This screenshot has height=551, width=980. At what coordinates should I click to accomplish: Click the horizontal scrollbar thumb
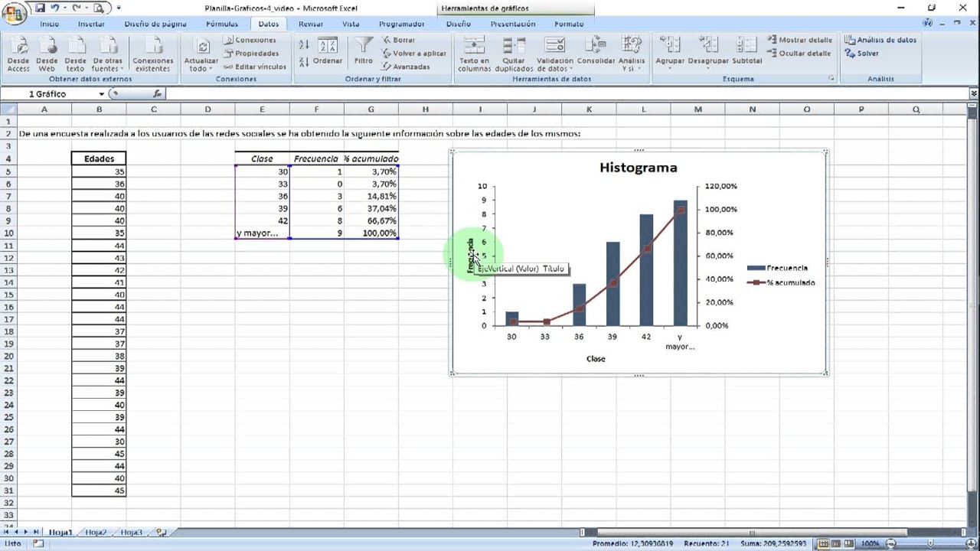[750, 532]
